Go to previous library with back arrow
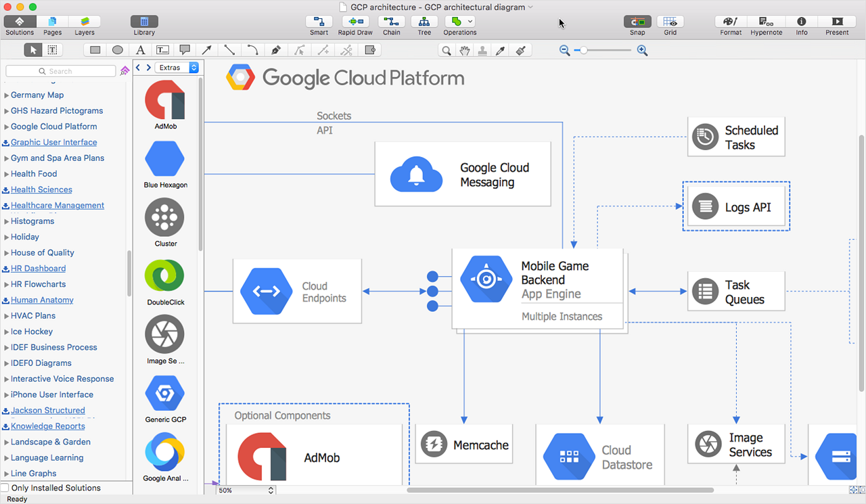Image resolution: width=866 pixels, height=504 pixels. click(x=137, y=68)
